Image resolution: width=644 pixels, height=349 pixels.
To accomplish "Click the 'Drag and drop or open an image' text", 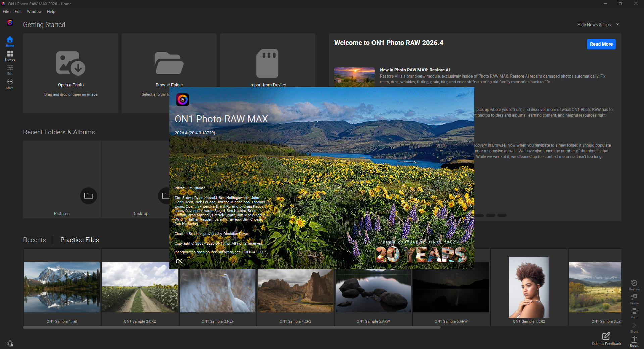I will coord(71,95).
